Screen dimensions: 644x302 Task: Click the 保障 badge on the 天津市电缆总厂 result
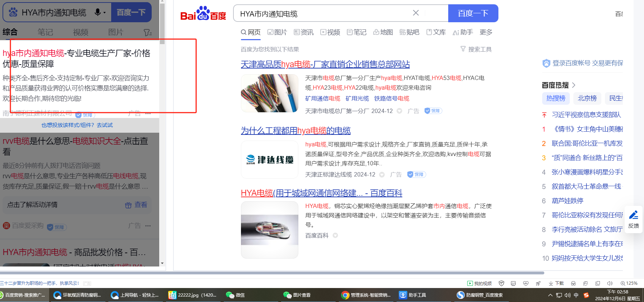[x=433, y=111]
